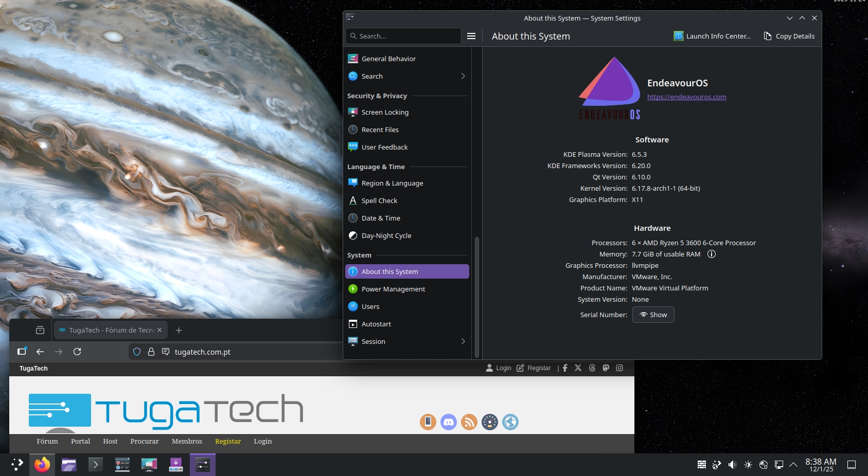868x476 pixels.
Task: Open Region & Language settings
Action: (392, 183)
